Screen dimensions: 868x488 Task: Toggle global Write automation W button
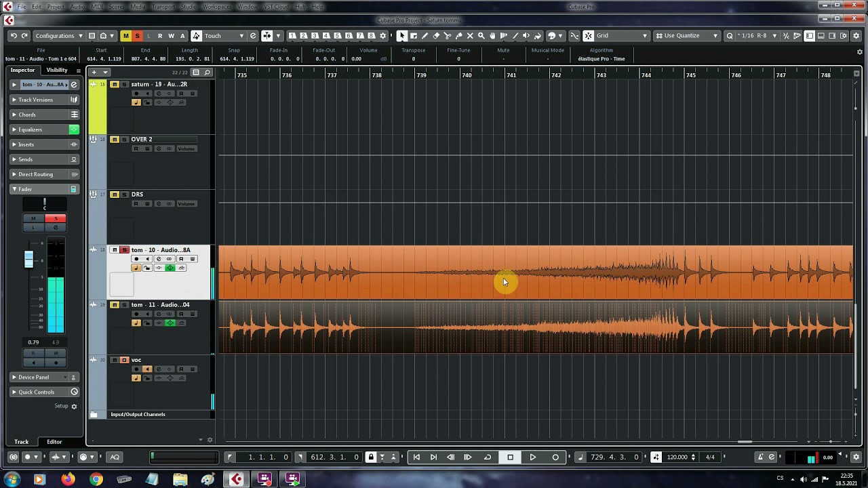point(171,35)
